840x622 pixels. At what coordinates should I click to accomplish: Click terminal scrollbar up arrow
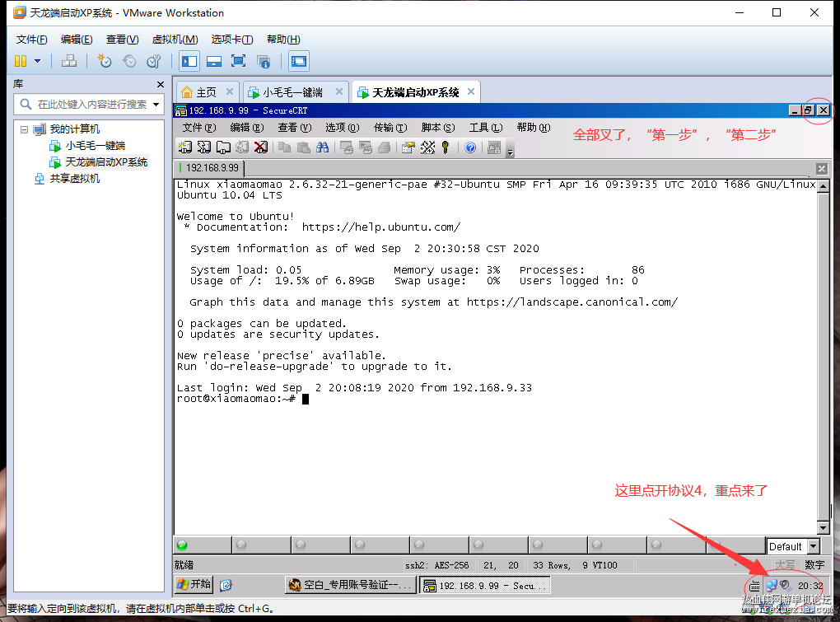pyautogui.click(x=824, y=186)
